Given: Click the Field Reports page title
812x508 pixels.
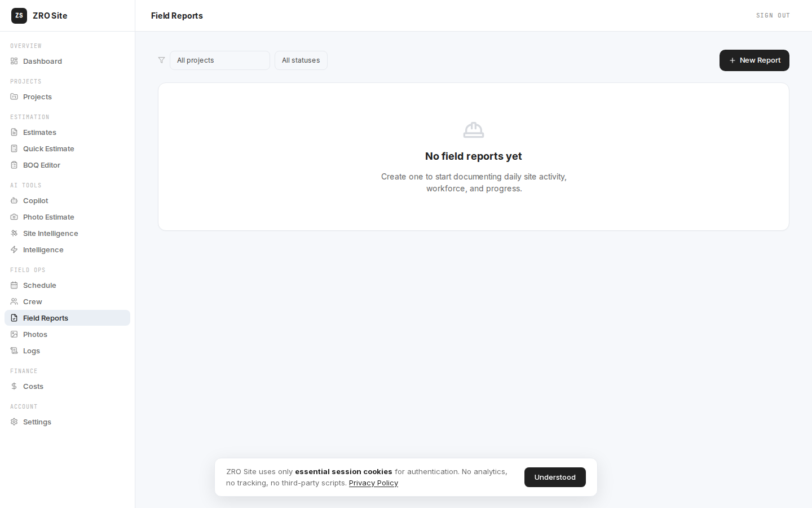Looking at the screenshot, I should click(177, 16).
